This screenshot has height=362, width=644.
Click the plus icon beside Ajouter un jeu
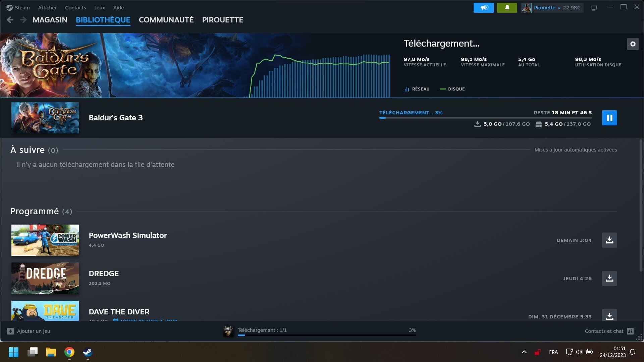point(10,331)
